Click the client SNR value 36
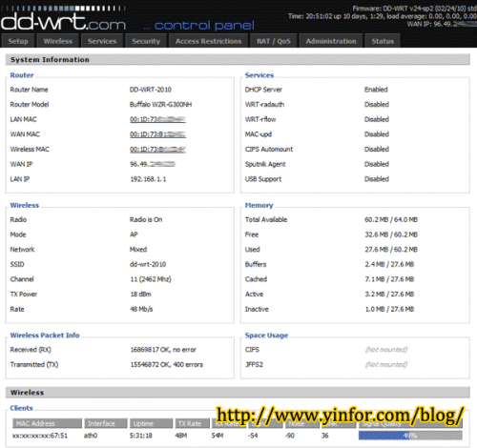477x448 pixels. [x=324, y=436]
